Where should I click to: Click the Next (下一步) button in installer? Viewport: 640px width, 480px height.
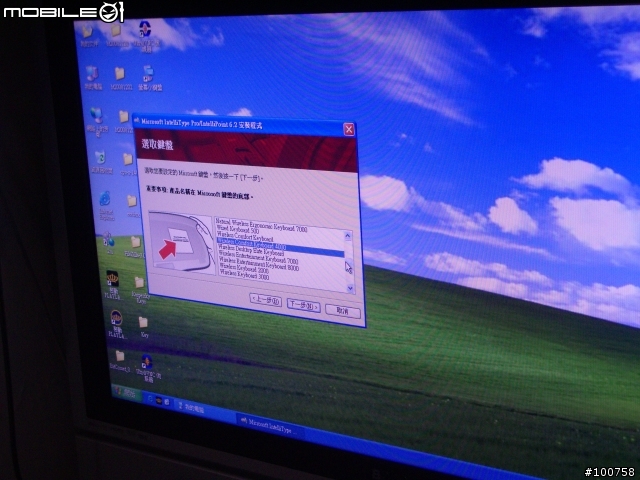pyautogui.click(x=303, y=306)
